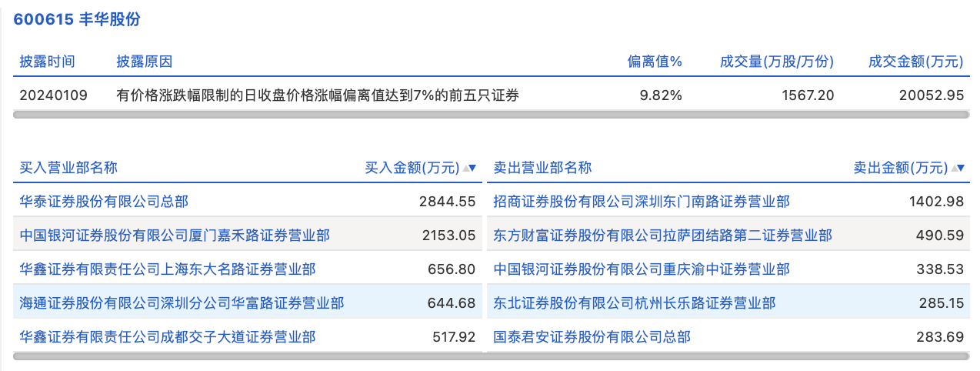Viewport: 980px width, 371px height.
Task: Click the horizontal scrollbar under disclosure table
Action: pos(491,115)
